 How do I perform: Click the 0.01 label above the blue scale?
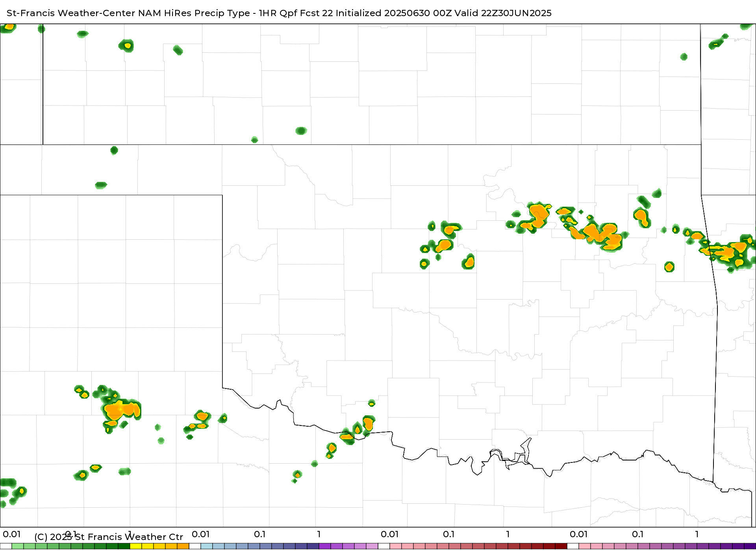[201, 534]
